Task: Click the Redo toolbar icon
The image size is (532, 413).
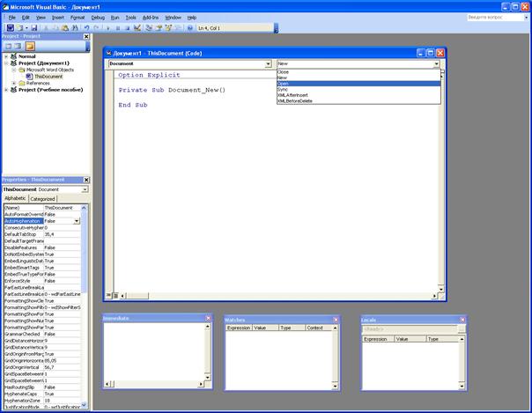Action: coord(96,28)
